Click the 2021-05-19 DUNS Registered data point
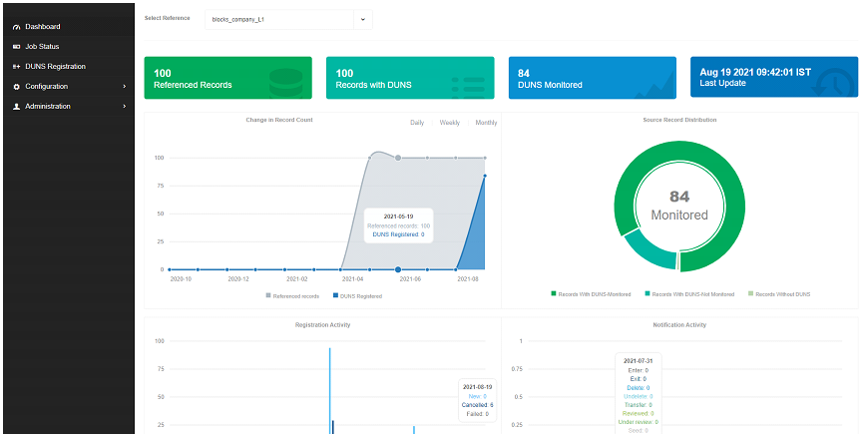Image resolution: width=868 pixels, height=436 pixels. (x=398, y=270)
